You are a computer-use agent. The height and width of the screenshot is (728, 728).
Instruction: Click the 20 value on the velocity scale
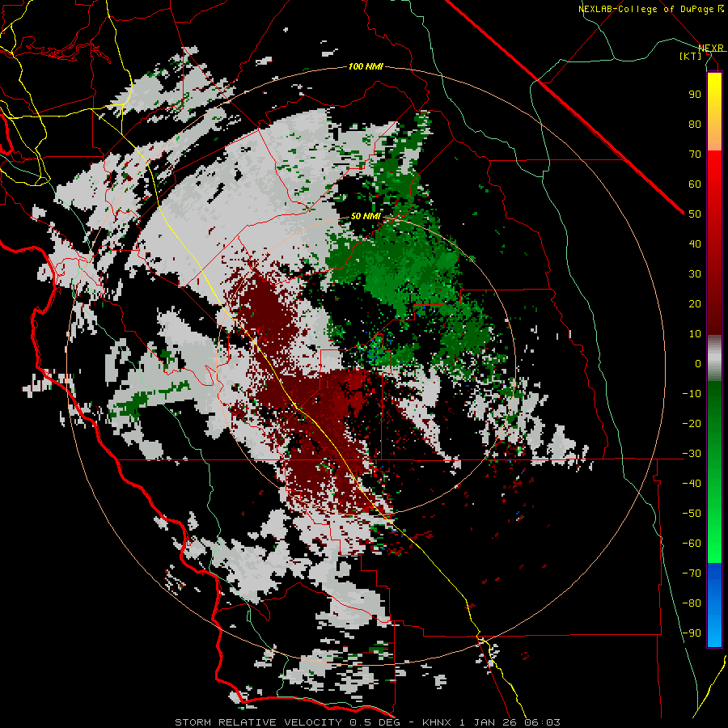tap(695, 303)
